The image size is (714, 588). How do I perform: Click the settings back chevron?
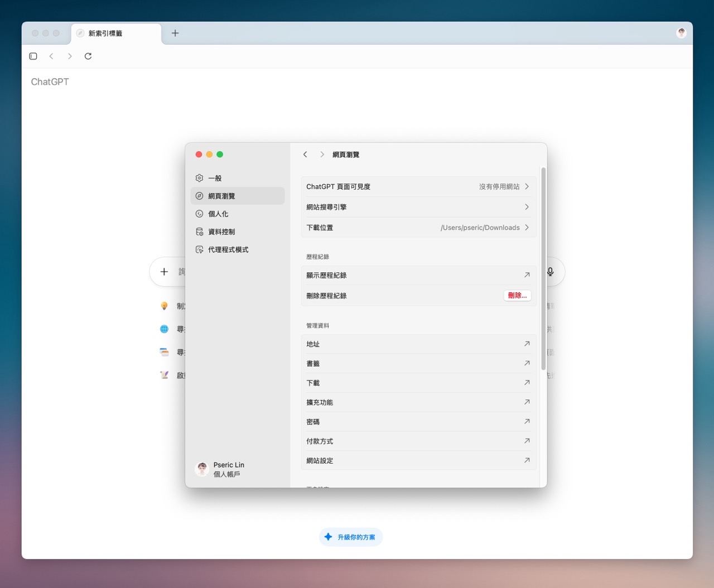tap(305, 155)
